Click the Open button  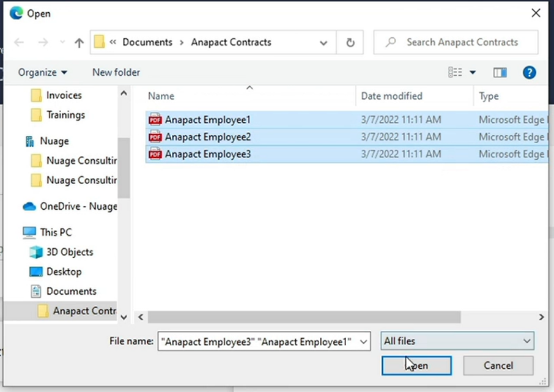[416, 366]
